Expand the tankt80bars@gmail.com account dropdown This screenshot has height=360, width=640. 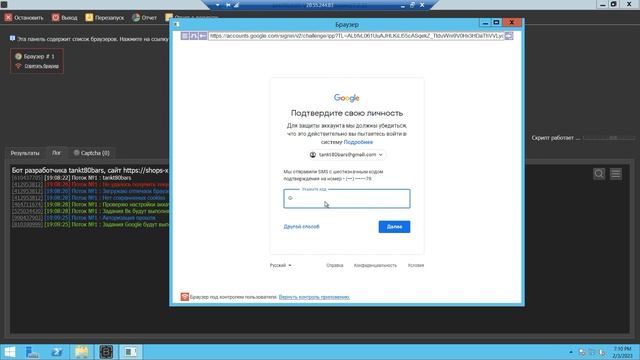347,155
